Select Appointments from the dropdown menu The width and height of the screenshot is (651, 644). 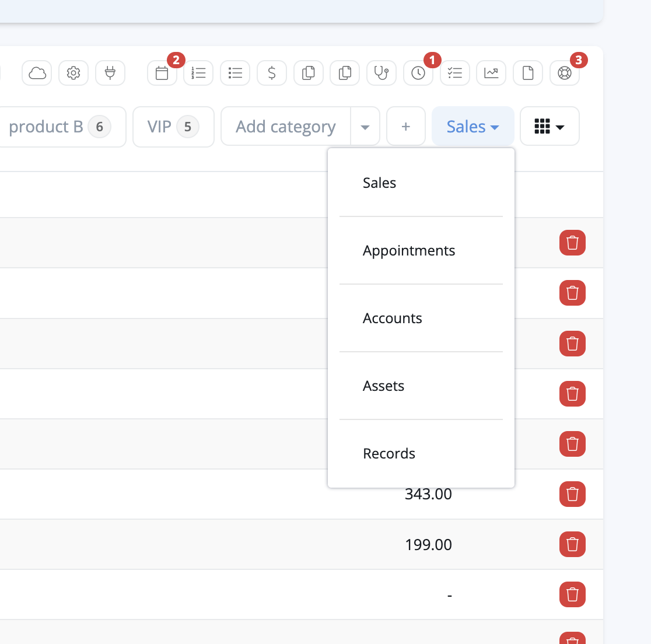click(x=409, y=251)
